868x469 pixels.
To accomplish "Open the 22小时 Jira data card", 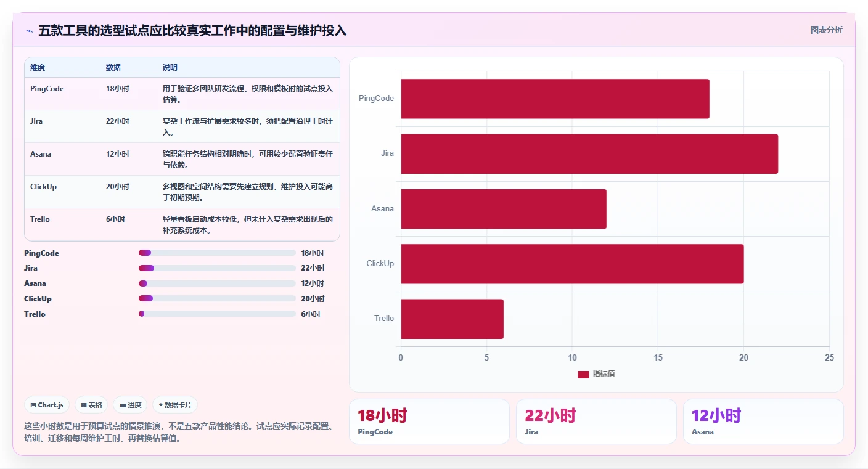I will coord(596,422).
